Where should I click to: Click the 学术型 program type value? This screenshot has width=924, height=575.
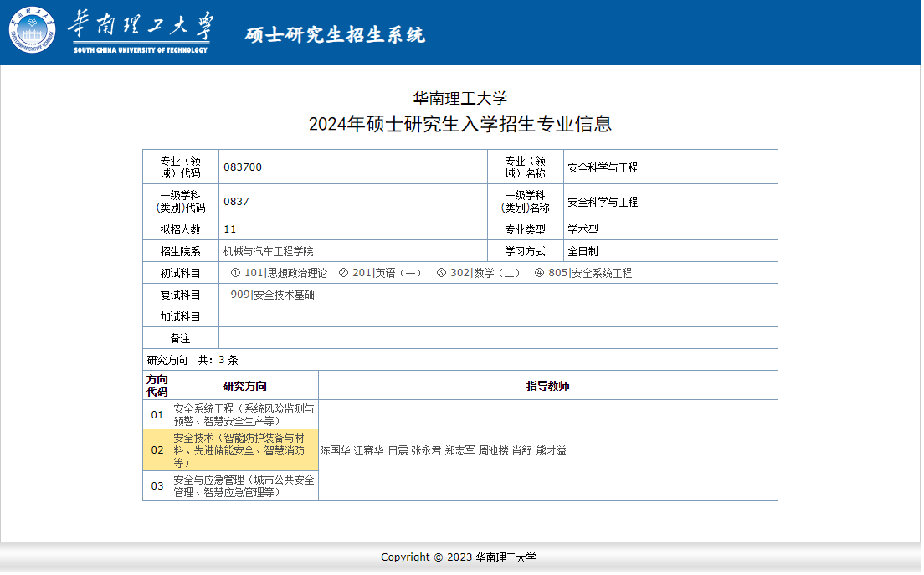[x=583, y=229]
